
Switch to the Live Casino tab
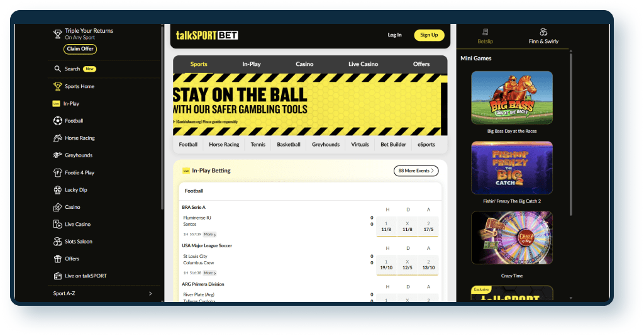coord(363,64)
